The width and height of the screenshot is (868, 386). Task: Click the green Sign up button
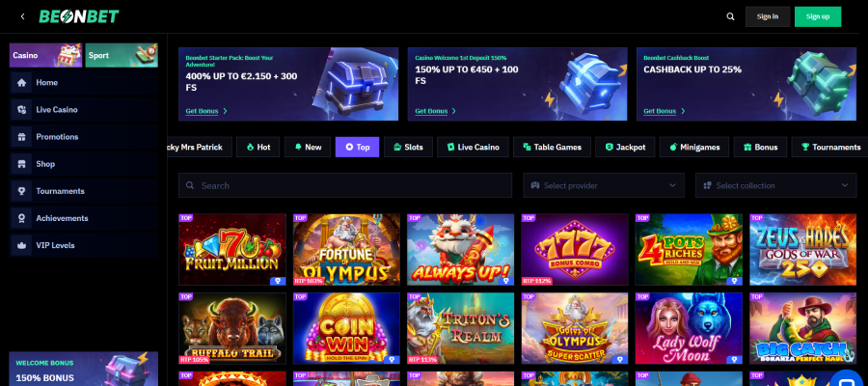[x=818, y=16]
